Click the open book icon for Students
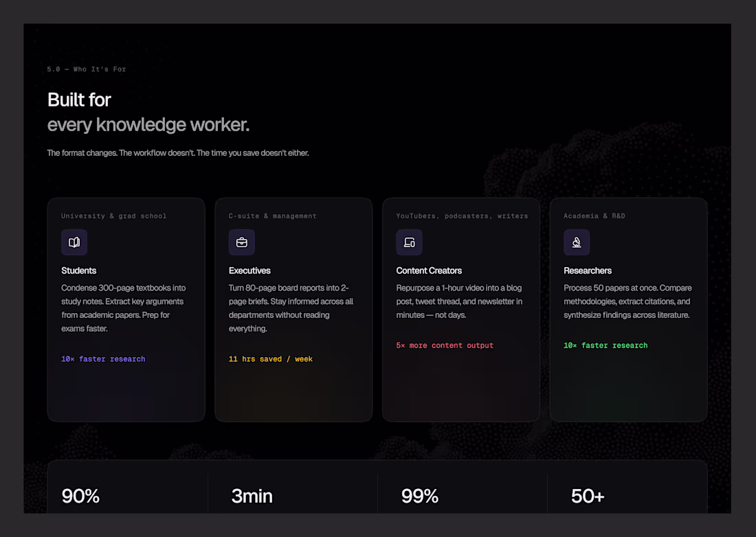This screenshot has height=537, width=756. click(74, 242)
